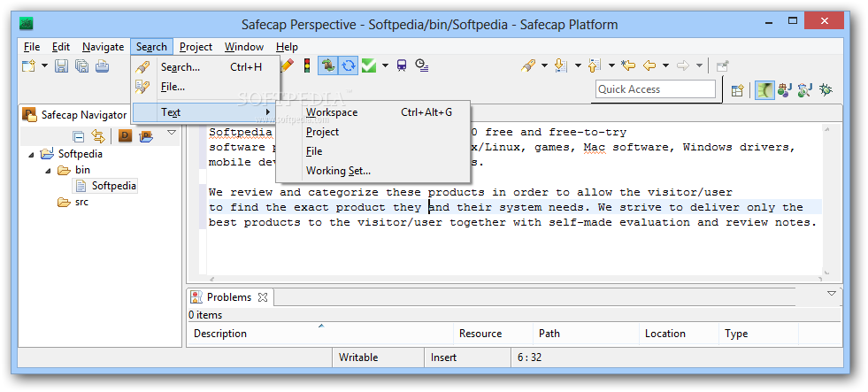Open the Help menu
Viewport: 868px width, 392px height.
(x=287, y=47)
